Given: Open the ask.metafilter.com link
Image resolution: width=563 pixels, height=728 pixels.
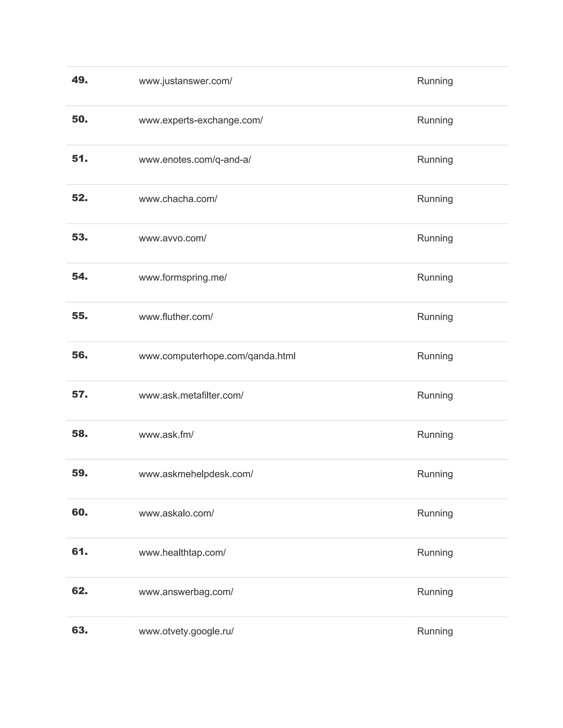Looking at the screenshot, I should 191,396.
